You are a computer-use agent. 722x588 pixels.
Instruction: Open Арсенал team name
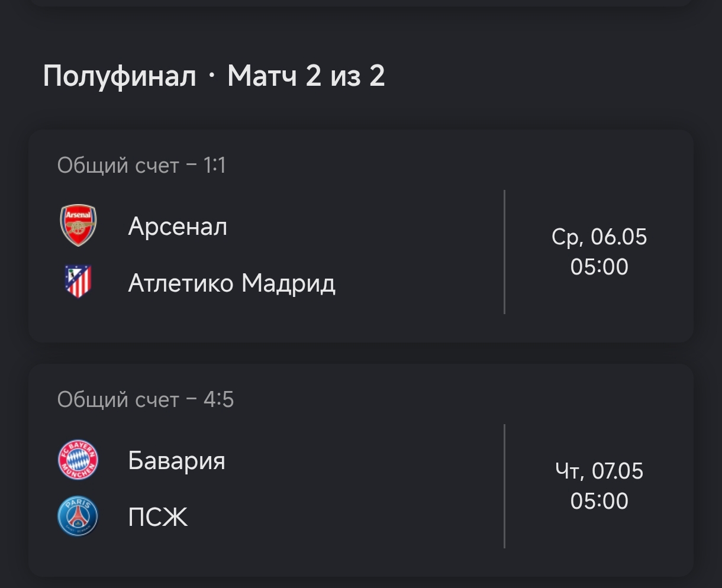click(178, 227)
